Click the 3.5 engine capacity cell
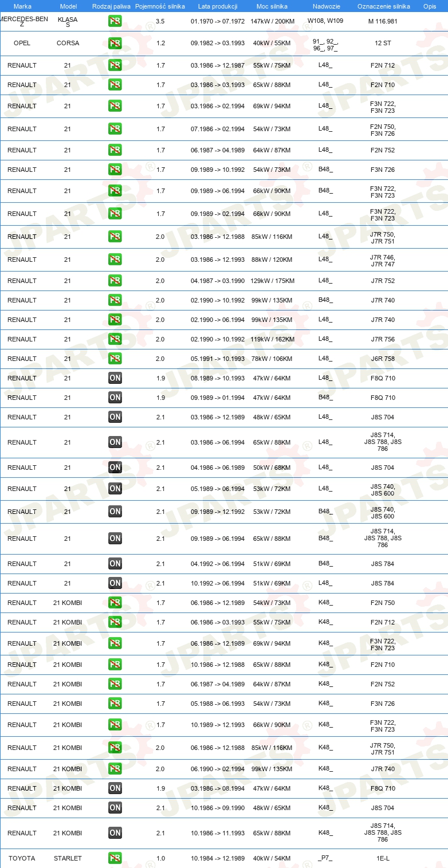448x868 pixels. [160, 21]
